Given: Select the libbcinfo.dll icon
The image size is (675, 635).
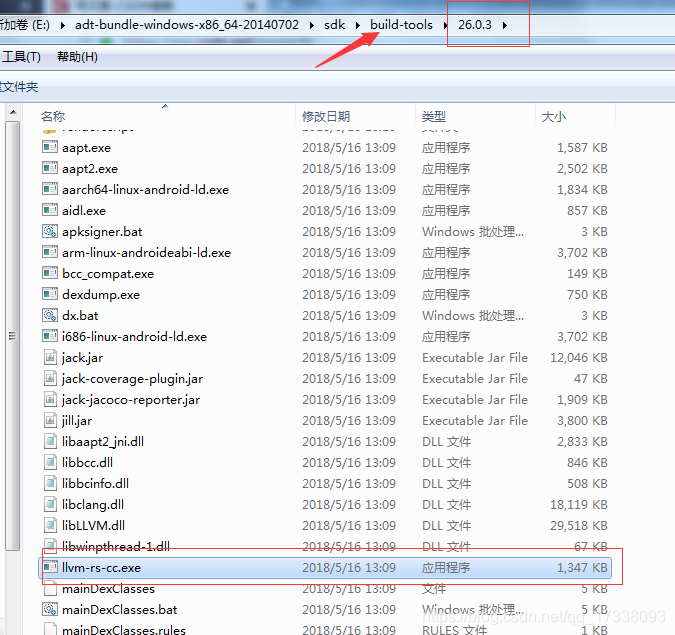Looking at the screenshot, I should click(x=50, y=483).
